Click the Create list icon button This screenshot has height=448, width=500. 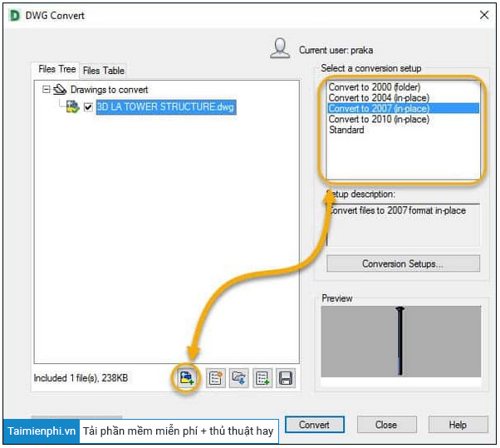pyautogui.click(x=216, y=378)
